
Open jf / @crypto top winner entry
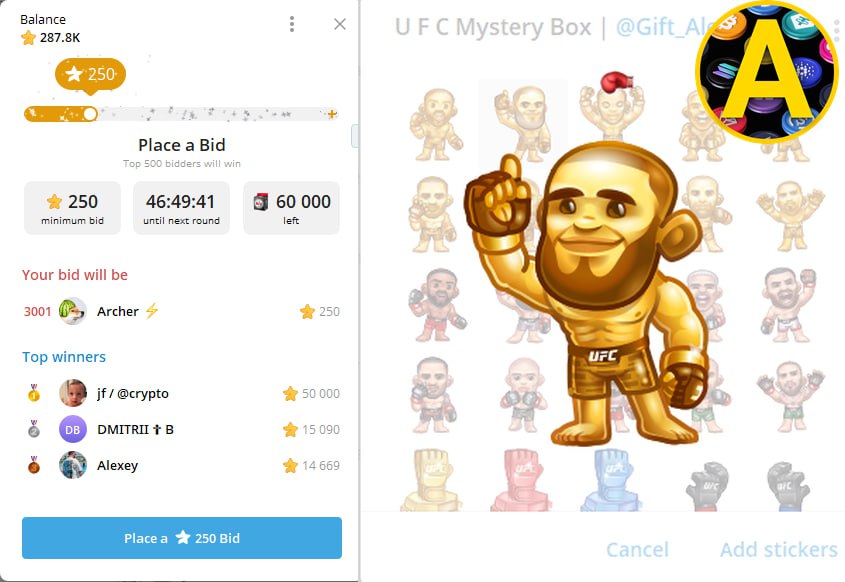(182, 393)
